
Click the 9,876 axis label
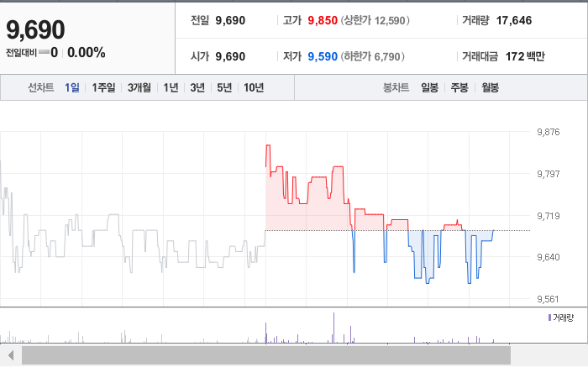[549, 132]
